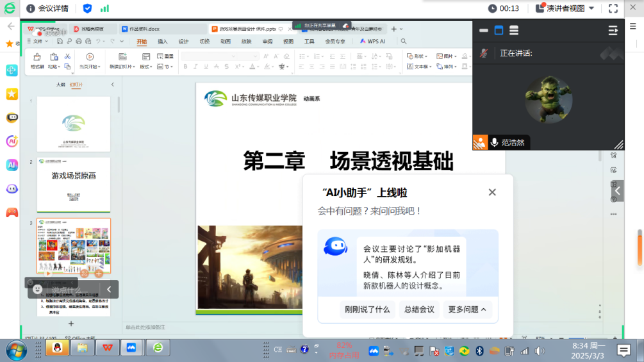Open the 节 section dropdown

tap(165, 67)
